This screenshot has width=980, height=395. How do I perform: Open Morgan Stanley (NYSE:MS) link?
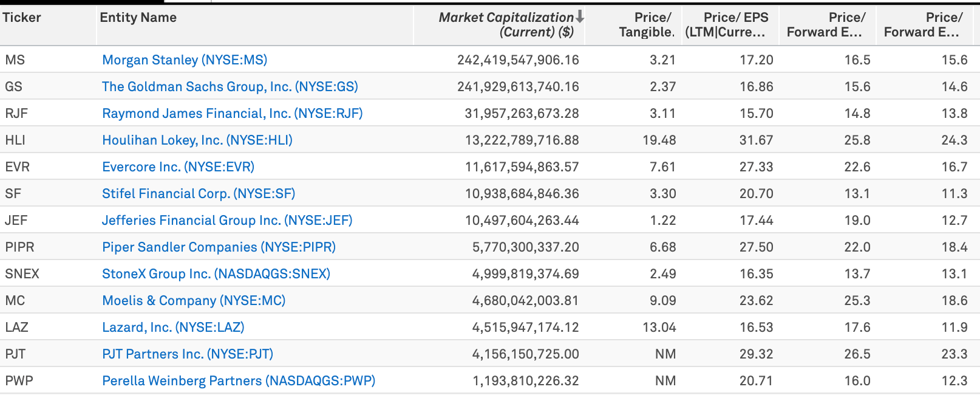pyautogui.click(x=185, y=60)
